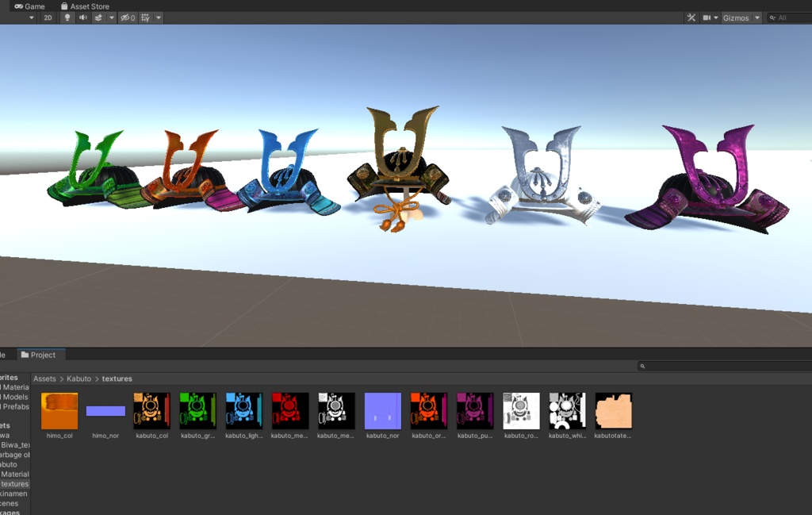Select kabuto_whi texture thumbnail

(x=567, y=411)
